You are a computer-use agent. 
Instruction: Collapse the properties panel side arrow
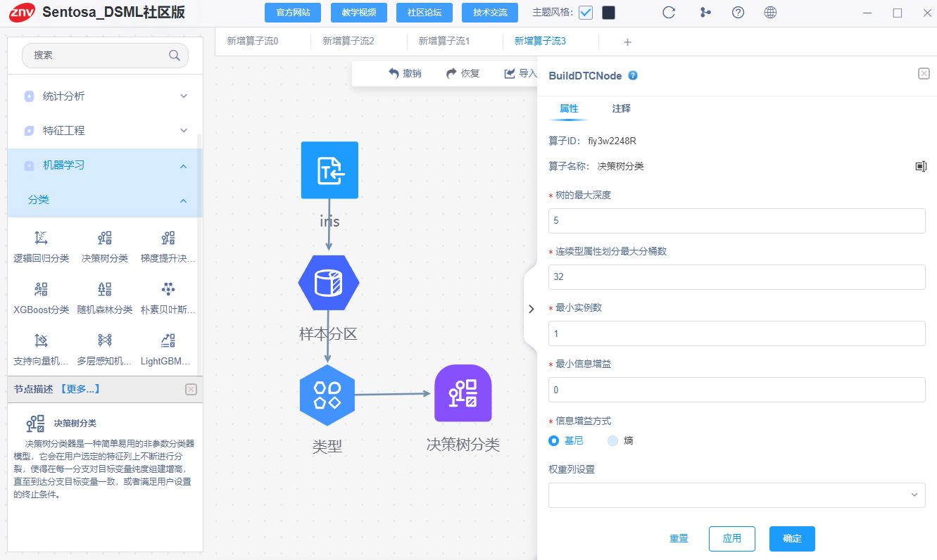click(531, 309)
